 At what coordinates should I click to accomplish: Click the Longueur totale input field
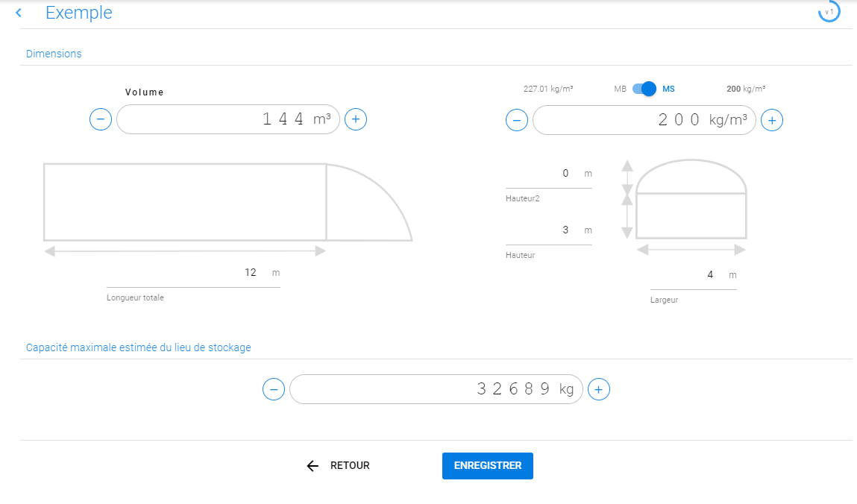coord(193,273)
